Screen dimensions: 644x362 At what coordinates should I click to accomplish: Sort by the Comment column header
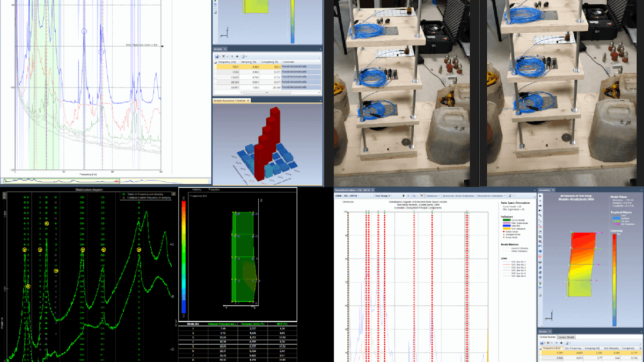pyautogui.click(x=301, y=62)
